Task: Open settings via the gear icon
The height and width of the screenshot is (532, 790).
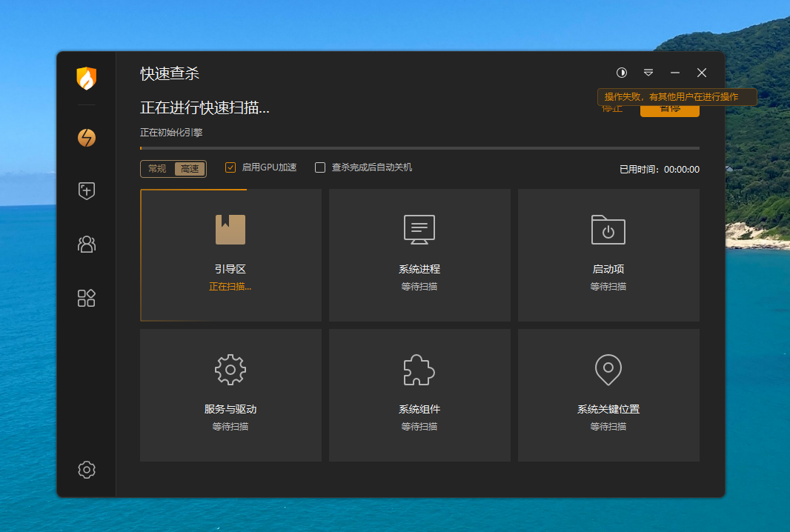Action: 86,470
